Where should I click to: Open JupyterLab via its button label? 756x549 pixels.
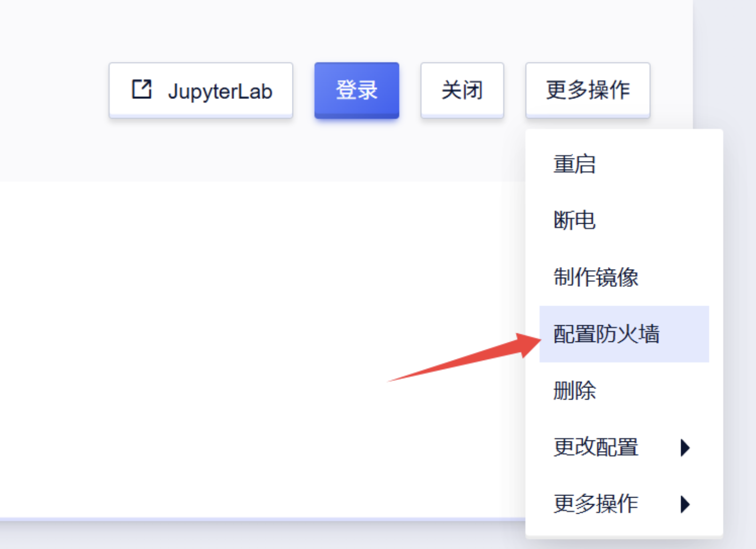[x=220, y=91]
